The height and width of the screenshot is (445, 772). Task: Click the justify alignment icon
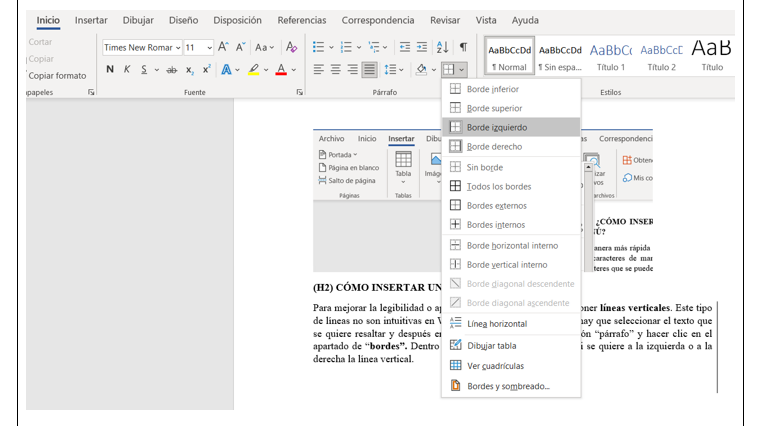pyautogui.click(x=369, y=70)
